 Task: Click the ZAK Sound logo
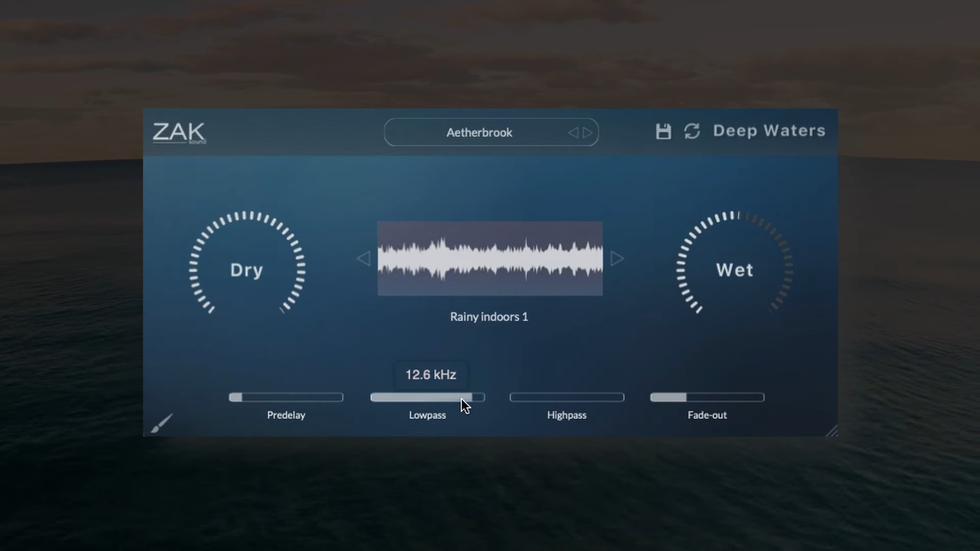point(179,133)
